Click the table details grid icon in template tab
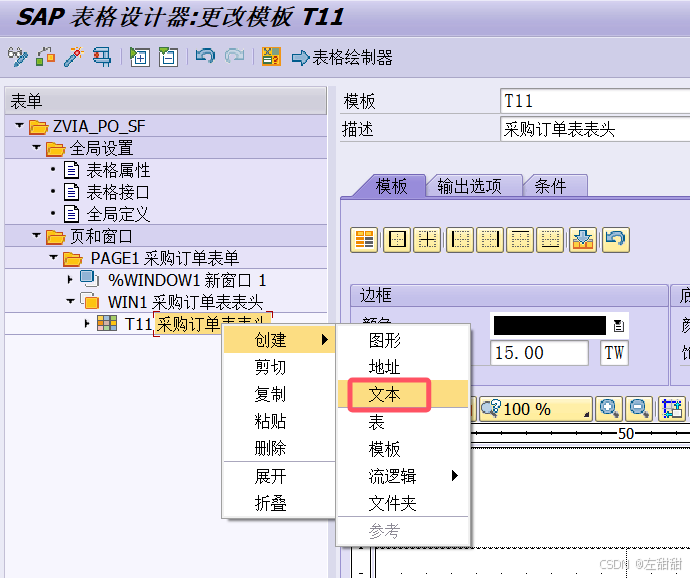The height and width of the screenshot is (578, 690). coord(364,240)
